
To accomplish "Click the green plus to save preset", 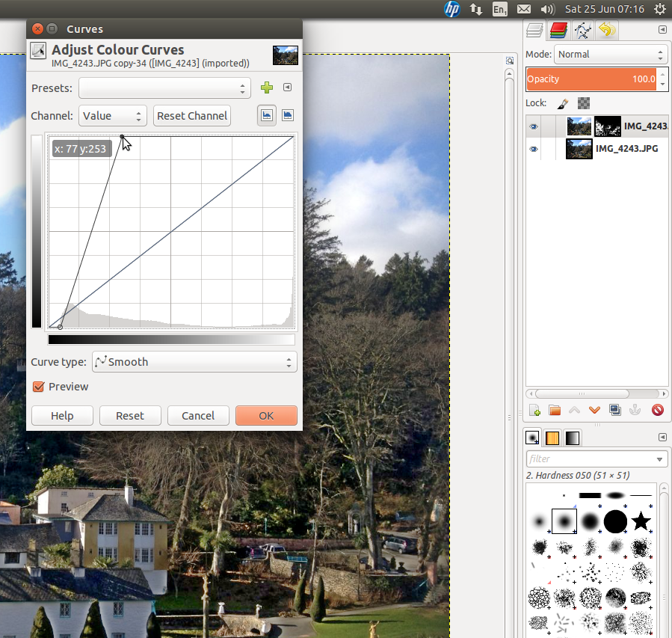I will coord(267,88).
